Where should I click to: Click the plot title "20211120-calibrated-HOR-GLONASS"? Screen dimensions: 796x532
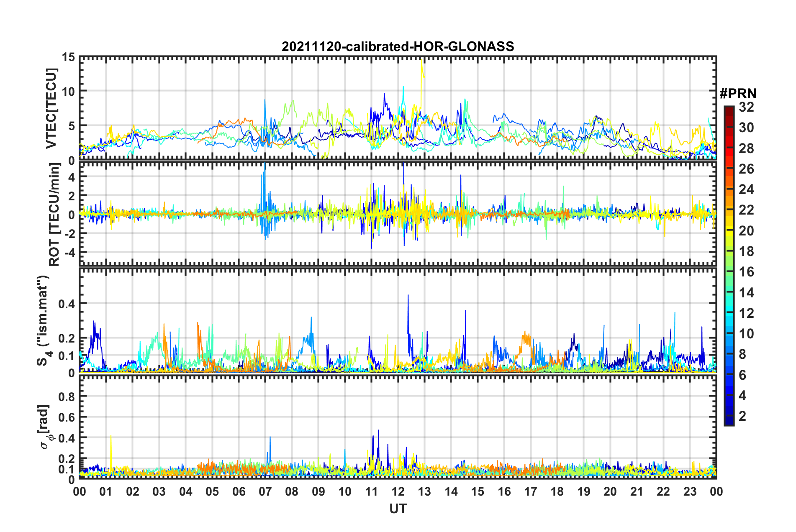(398, 46)
